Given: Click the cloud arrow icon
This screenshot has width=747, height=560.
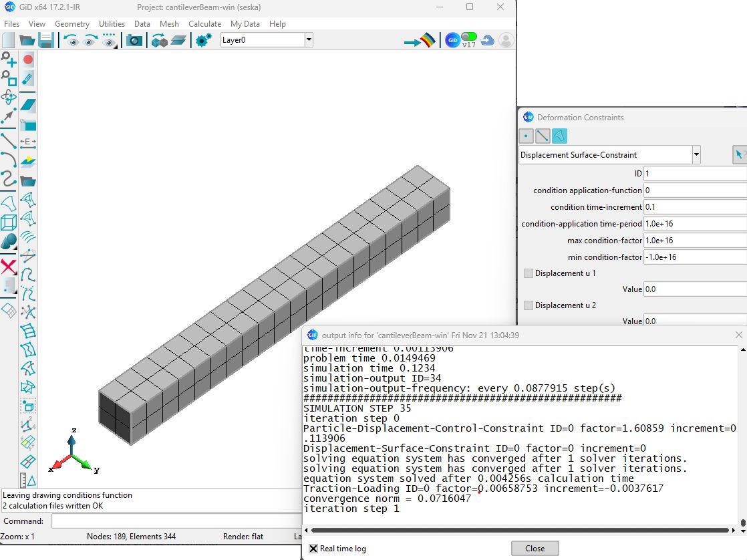Looking at the screenshot, I should pos(487,41).
